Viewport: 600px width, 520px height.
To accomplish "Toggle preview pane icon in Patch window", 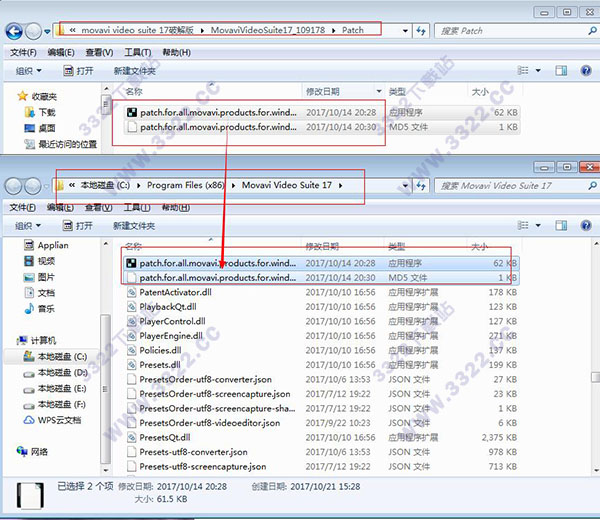I will [x=561, y=70].
